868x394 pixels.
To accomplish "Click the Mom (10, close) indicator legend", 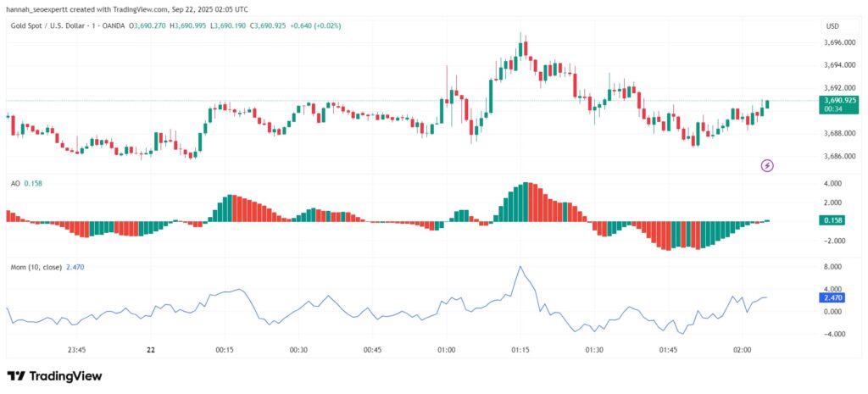I will click(x=35, y=267).
